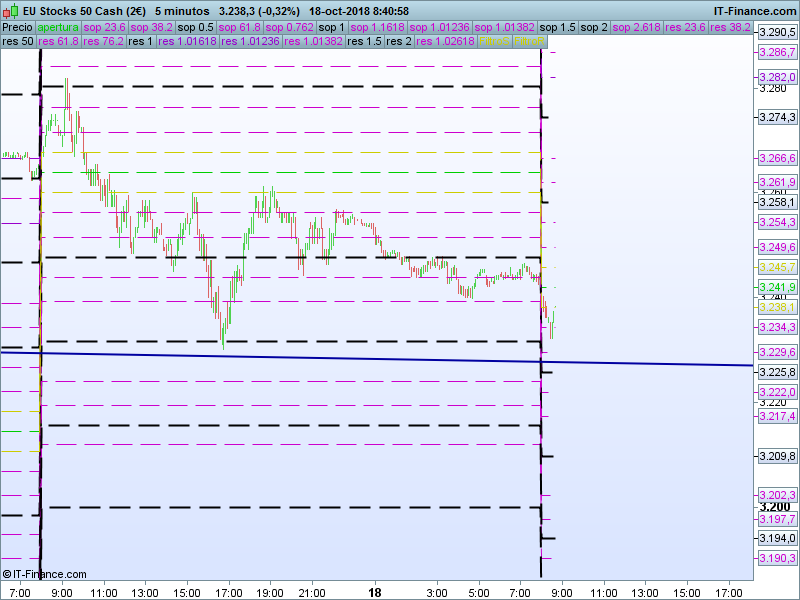Select the 'Precio' indicator label

click(x=17, y=27)
